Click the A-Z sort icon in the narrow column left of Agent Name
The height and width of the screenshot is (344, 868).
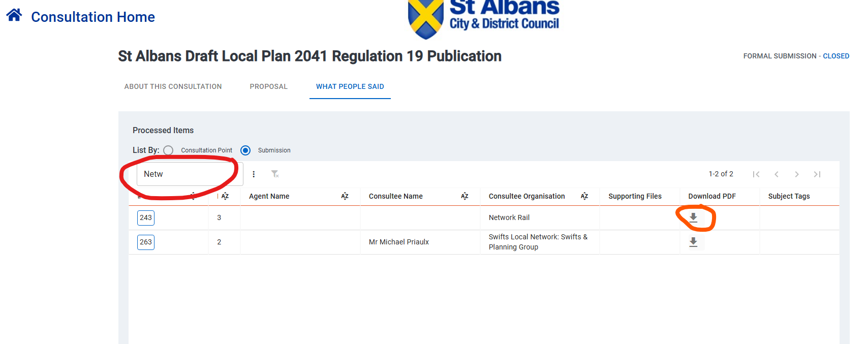225,196
